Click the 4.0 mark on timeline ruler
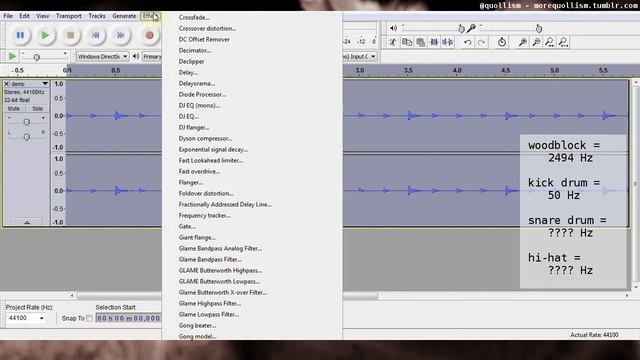 point(457,71)
